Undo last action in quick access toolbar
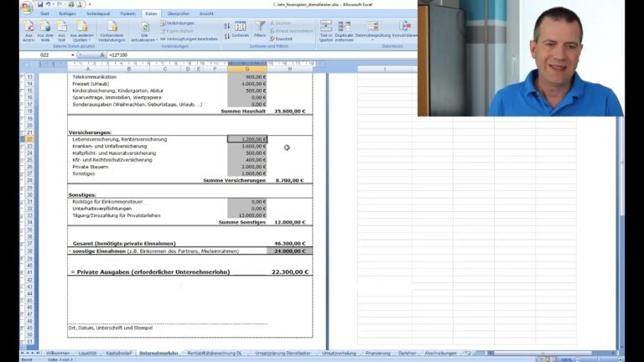The height and width of the screenshot is (362, 644). pyautogui.click(x=48, y=4)
